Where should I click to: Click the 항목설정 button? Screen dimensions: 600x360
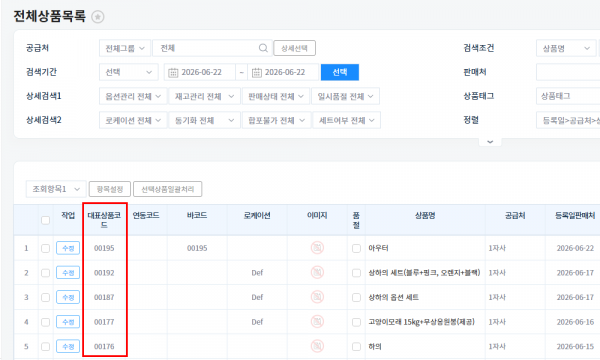point(110,189)
